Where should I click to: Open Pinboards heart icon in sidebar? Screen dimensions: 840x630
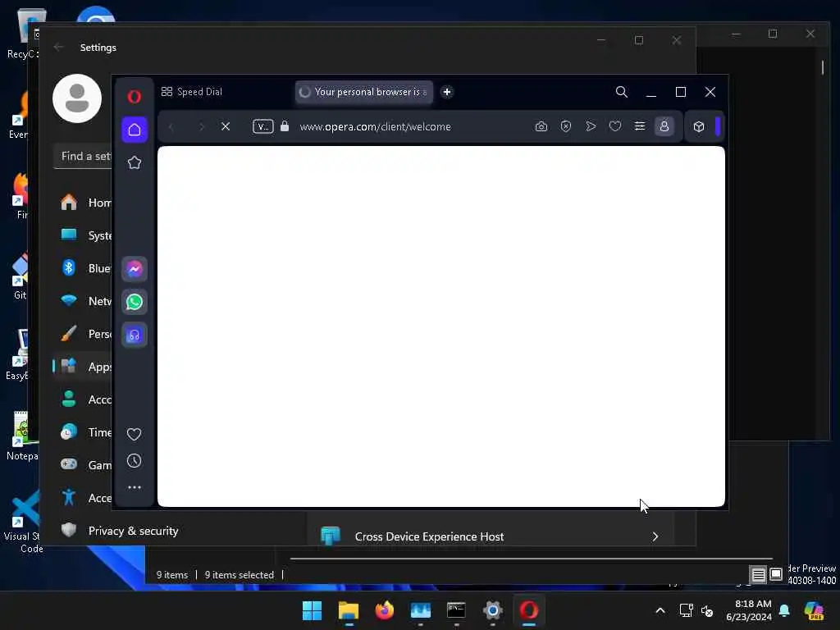(x=134, y=434)
